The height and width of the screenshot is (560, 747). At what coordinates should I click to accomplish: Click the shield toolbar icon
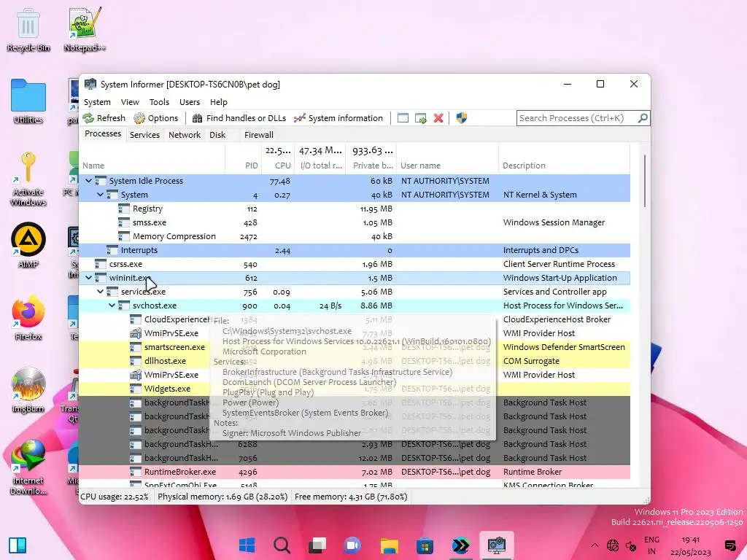[x=461, y=118]
